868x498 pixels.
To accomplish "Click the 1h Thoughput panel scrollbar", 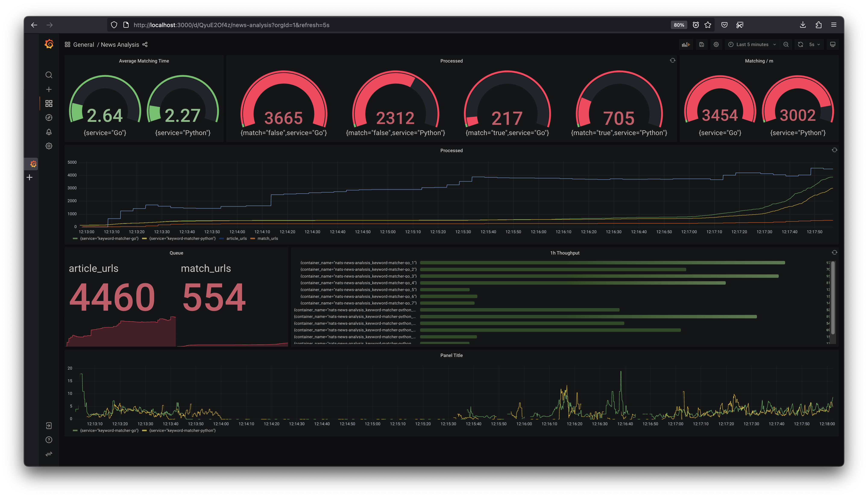I will [833, 298].
